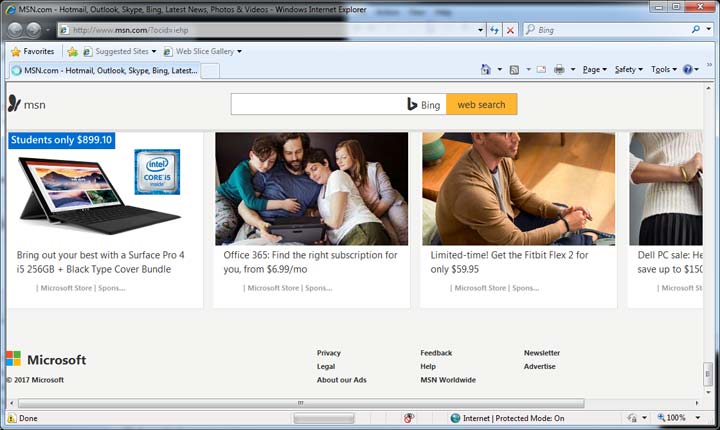Screen dimensions: 720x430
Task: Click the MSN page Bing search input
Action: [x=318, y=104]
